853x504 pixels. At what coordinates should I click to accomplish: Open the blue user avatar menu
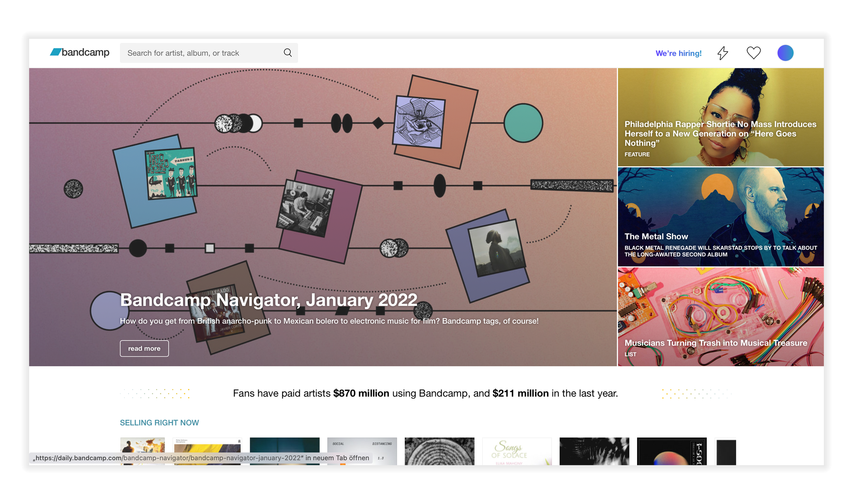click(x=785, y=53)
